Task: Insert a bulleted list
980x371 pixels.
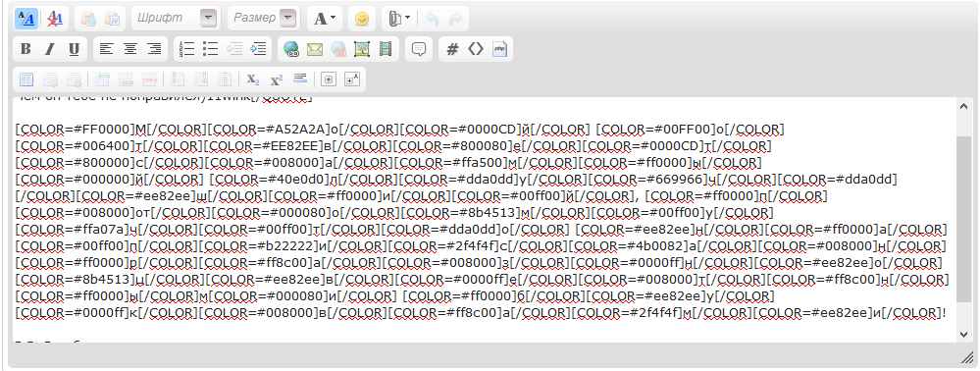Action: 211,49
